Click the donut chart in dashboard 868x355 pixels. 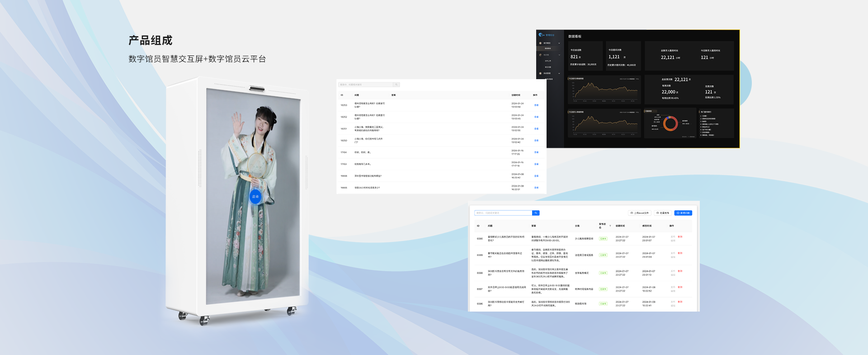(670, 123)
